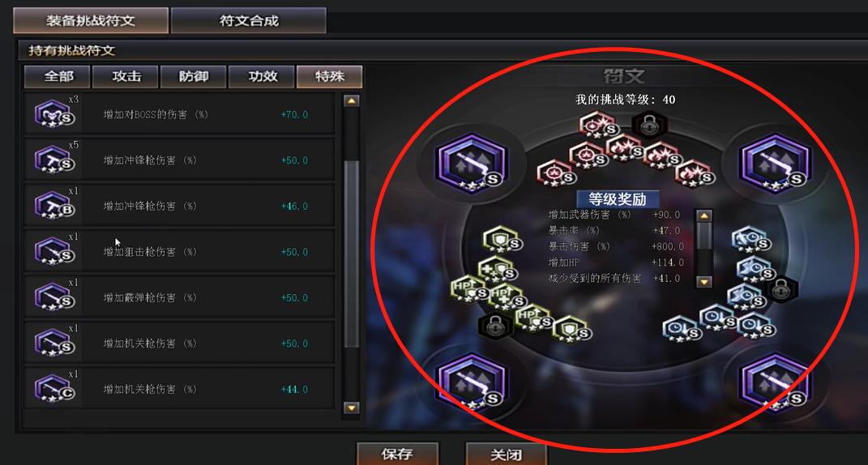Screen dimensions: 868x465
Task: Show 全部 runes filter
Action: (x=58, y=76)
